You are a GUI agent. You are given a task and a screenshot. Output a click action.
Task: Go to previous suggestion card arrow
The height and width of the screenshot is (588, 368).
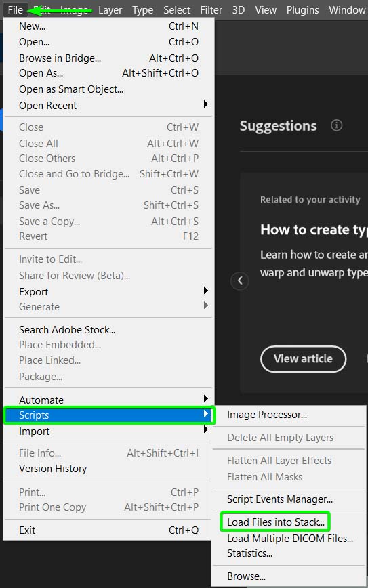click(x=240, y=280)
